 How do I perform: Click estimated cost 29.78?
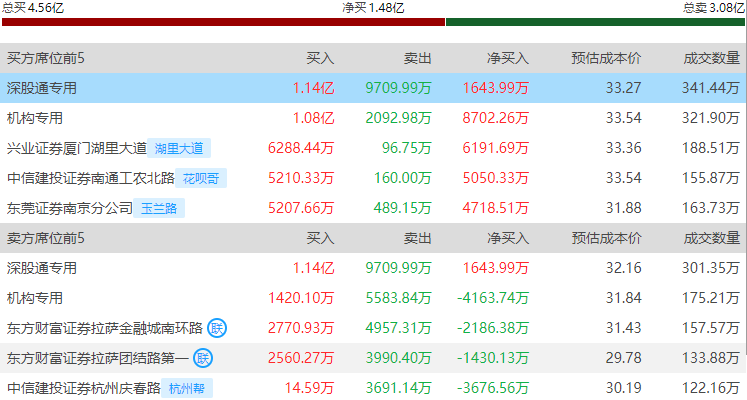point(624,358)
